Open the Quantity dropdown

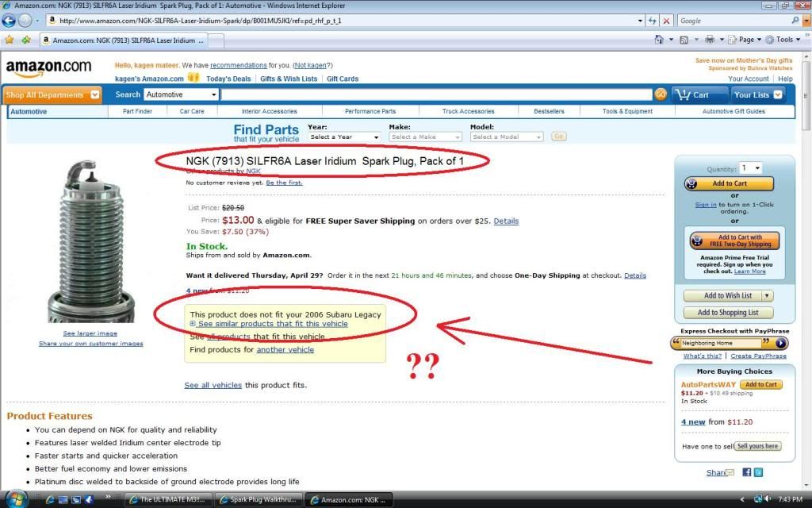750,168
